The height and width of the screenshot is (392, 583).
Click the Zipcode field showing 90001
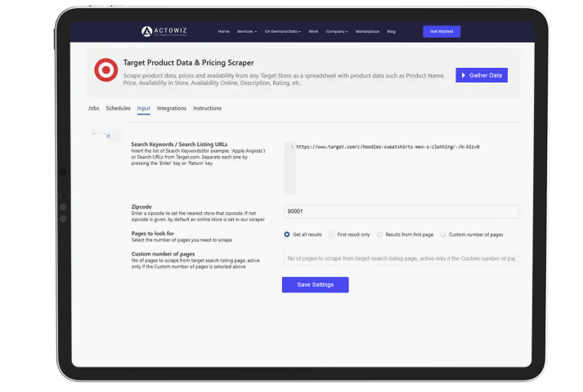[401, 212]
